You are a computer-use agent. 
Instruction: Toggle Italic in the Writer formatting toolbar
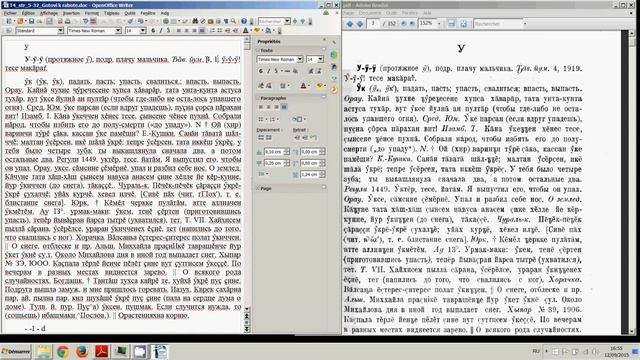pyautogui.click(x=160, y=31)
